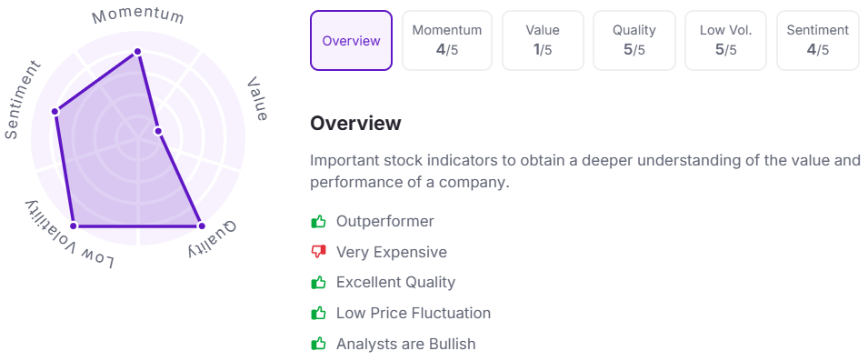Screen dimensions: 868x361
Task: Click the Very Expensive indicator text
Action: (x=392, y=253)
